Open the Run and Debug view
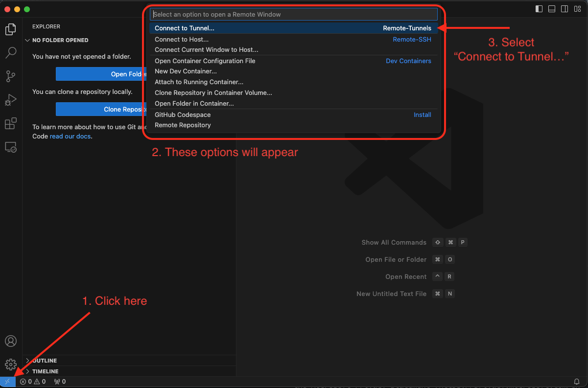Image resolution: width=588 pixels, height=388 pixels. (10, 100)
